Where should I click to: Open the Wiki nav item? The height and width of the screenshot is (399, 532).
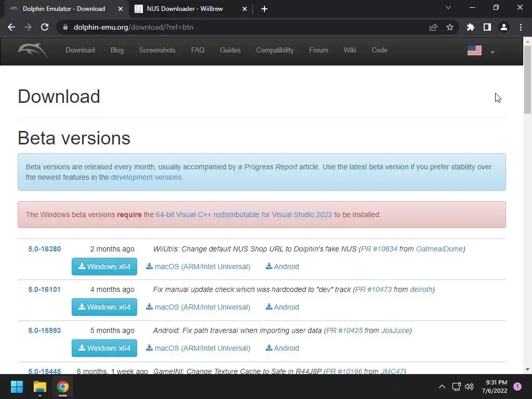pyautogui.click(x=350, y=50)
